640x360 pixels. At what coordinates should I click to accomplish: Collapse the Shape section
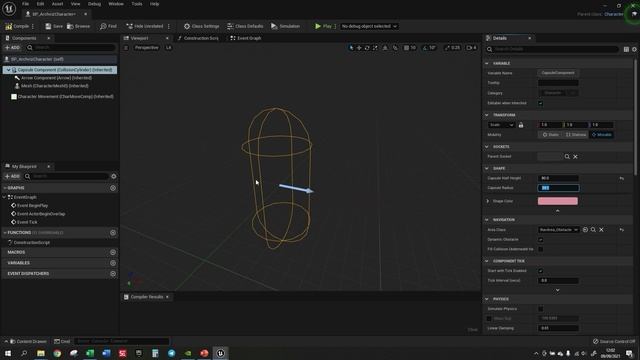[487, 168]
